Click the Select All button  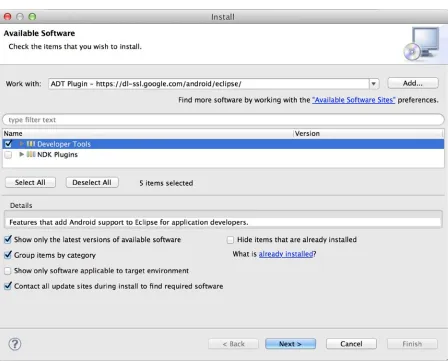[x=30, y=182]
